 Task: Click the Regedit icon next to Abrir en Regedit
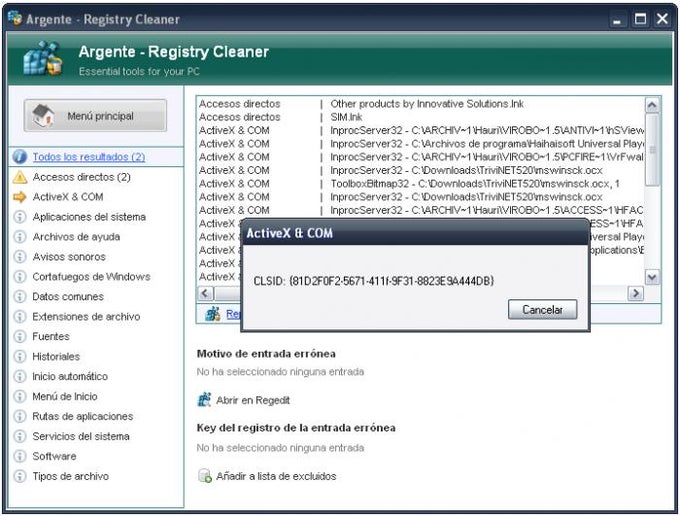coord(204,399)
